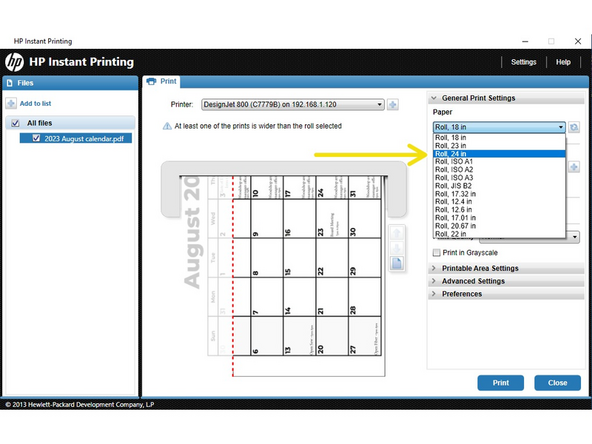Click the warning triangle icon

click(x=167, y=126)
